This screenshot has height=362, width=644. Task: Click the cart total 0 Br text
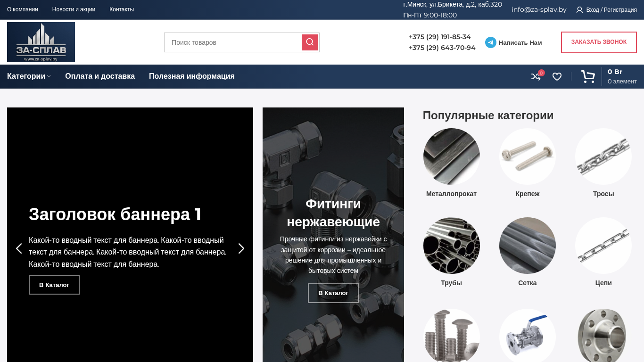615,72
